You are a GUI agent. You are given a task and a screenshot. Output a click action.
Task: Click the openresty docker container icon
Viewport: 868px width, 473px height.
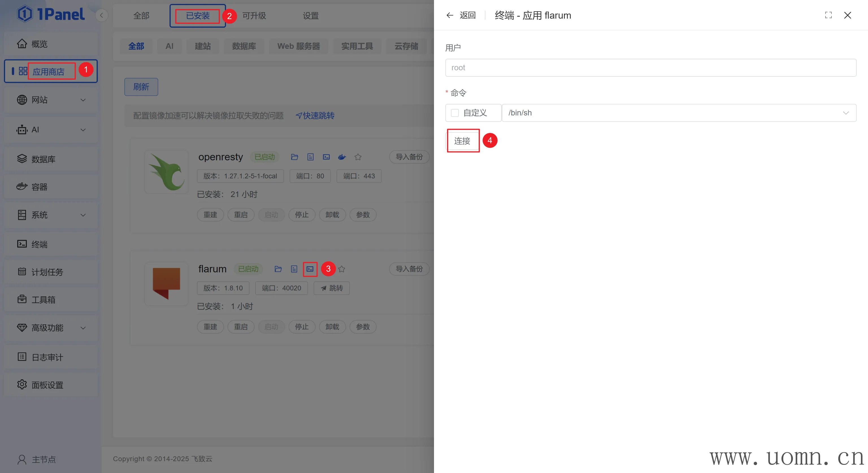click(342, 157)
